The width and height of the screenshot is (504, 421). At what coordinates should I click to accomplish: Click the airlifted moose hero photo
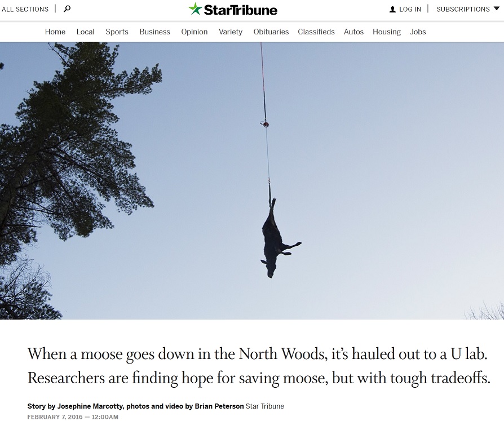252,180
